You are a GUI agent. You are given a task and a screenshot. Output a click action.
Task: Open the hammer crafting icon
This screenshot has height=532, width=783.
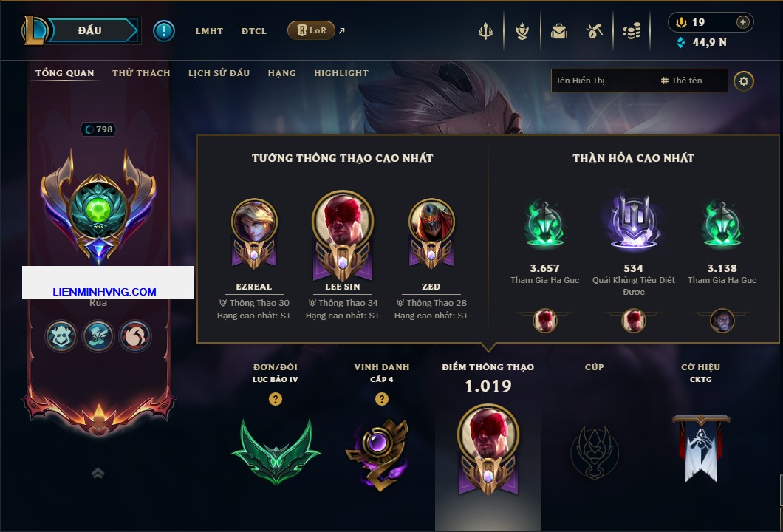[595, 32]
